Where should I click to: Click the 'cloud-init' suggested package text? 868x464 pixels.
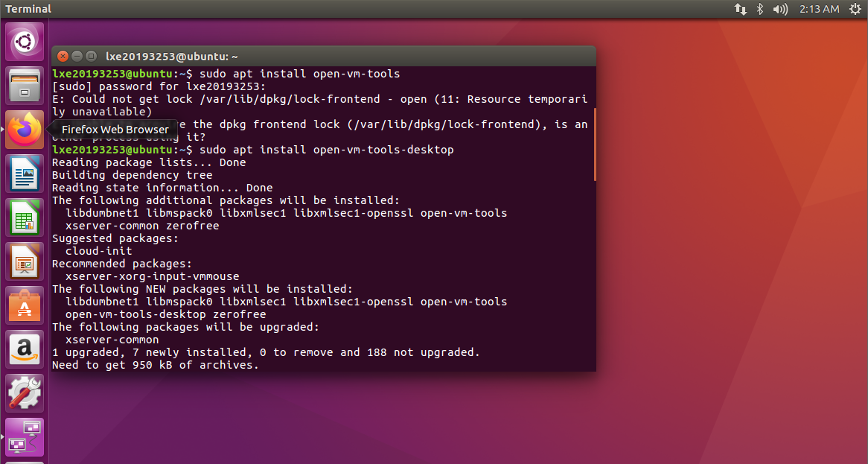point(98,251)
